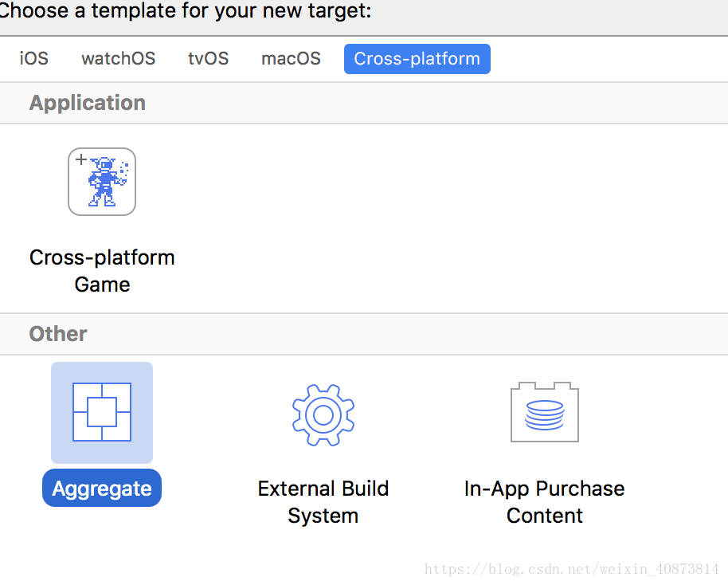Select the Aggregate target icon
The image size is (728, 585).
102,412
